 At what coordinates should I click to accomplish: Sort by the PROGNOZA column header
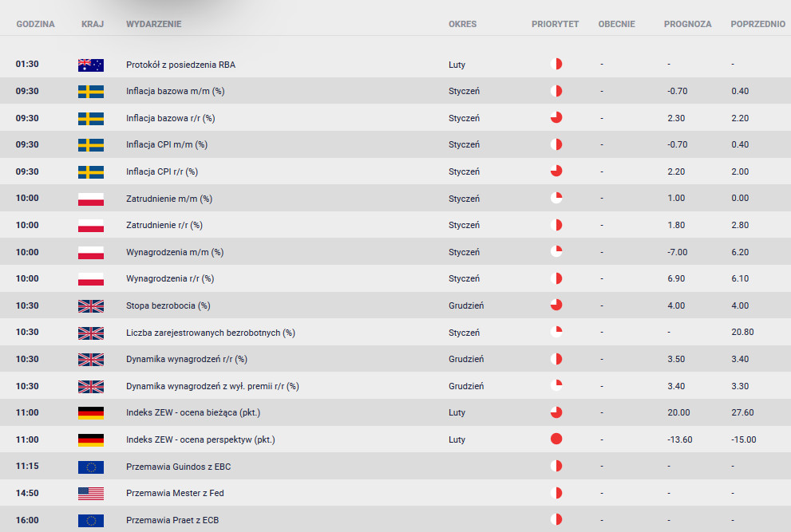click(687, 24)
